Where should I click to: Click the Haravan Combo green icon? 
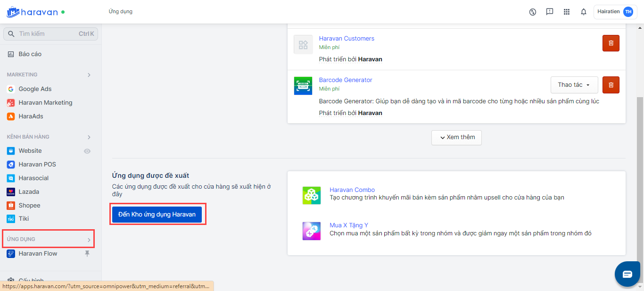pos(312,195)
